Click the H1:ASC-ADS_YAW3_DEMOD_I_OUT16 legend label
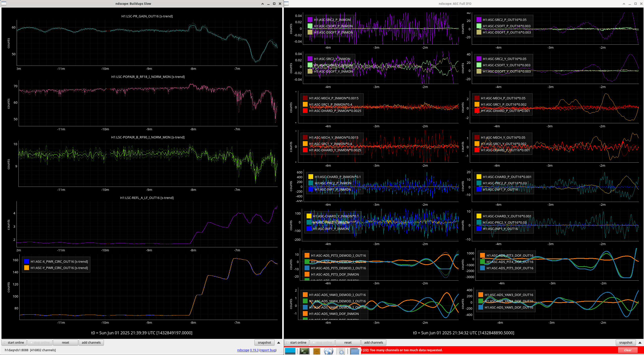644x355 pixels. click(x=337, y=295)
